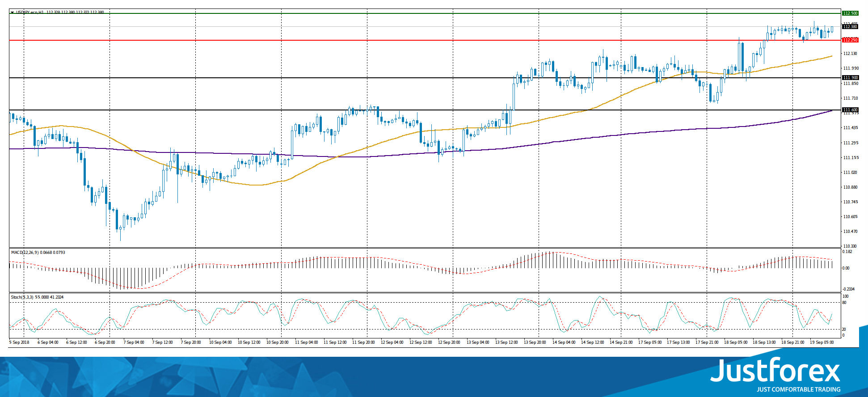The width and height of the screenshot is (868, 397).
Task: Open the chart menu arrow beside USDJPY title
Action: tap(13, 13)
